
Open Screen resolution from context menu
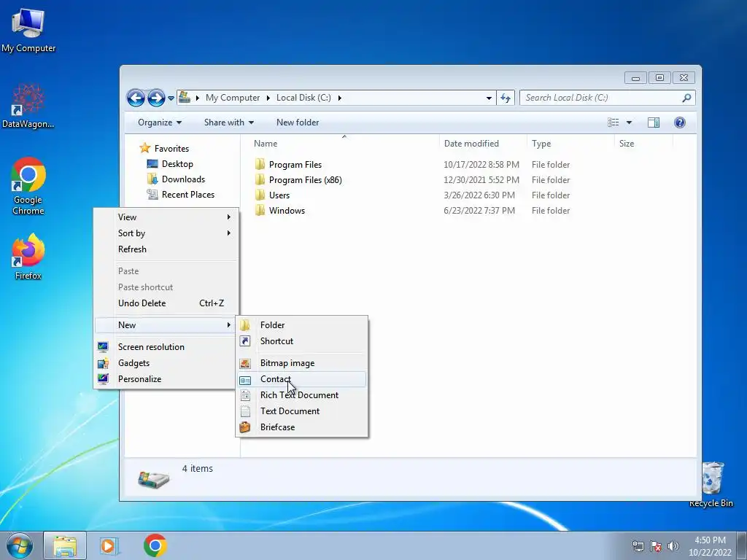tap(166, 346)
